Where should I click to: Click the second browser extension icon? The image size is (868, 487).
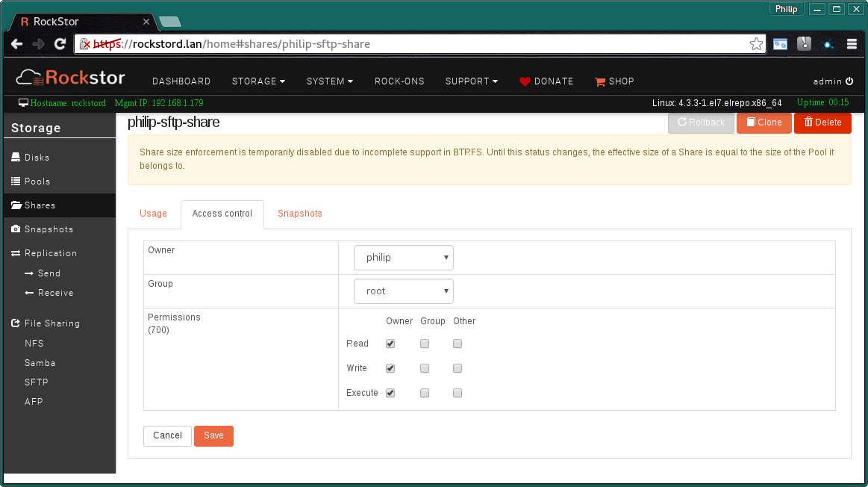click(804, 44)
